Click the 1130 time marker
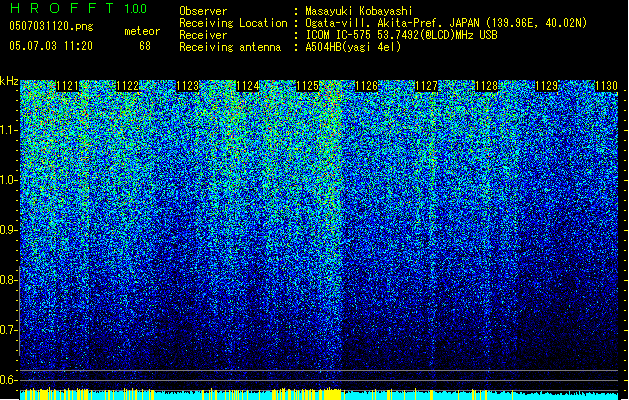Screen dimensions: 629x400 [606, 86]
